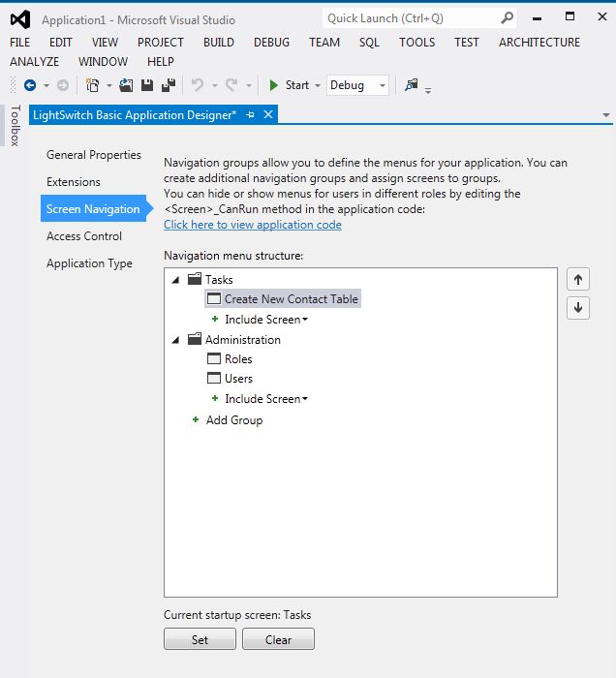
Task: Click the Open File toolbar icon
Action: [x=126, y=85]
